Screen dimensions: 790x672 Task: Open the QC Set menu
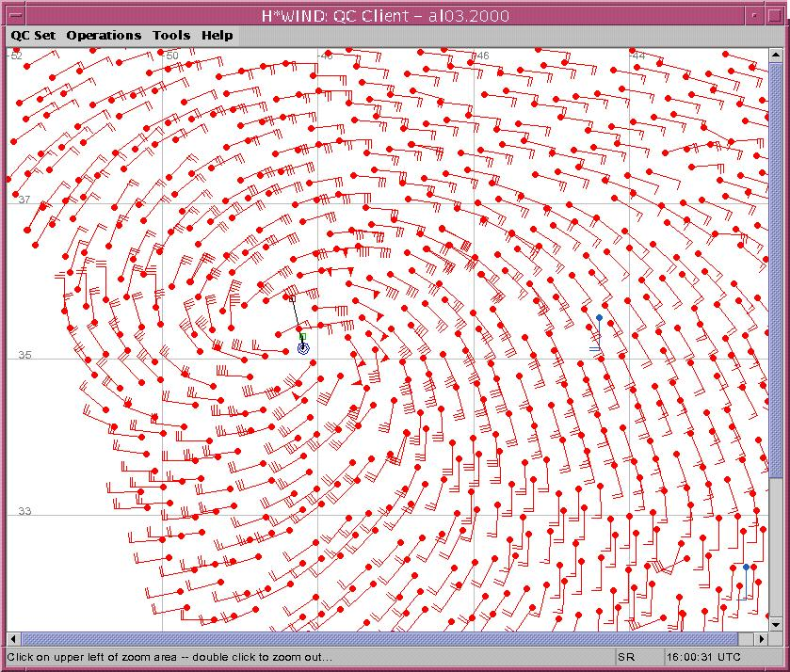(x=33, y=36)
